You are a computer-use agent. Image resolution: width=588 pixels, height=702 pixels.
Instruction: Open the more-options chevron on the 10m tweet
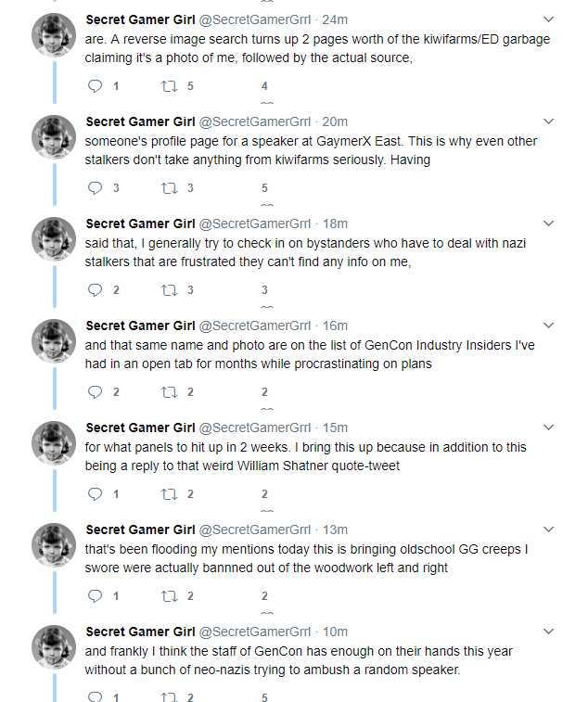[548, 632]
